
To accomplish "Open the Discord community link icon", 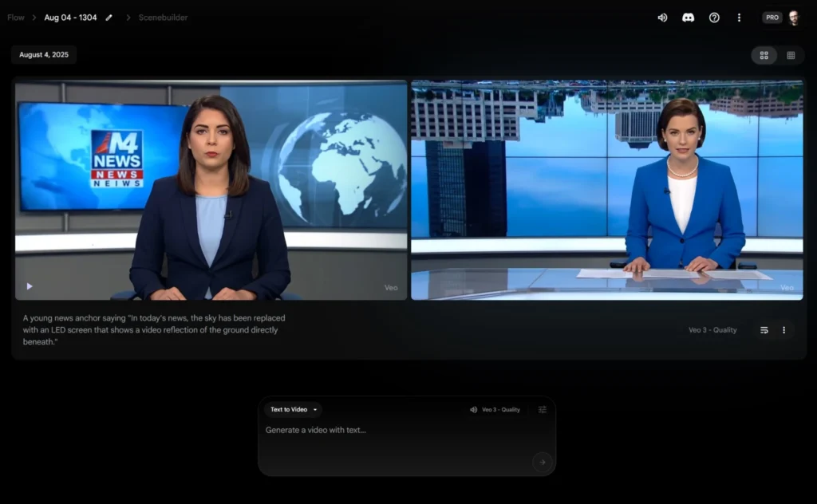I will click(688, 18).
